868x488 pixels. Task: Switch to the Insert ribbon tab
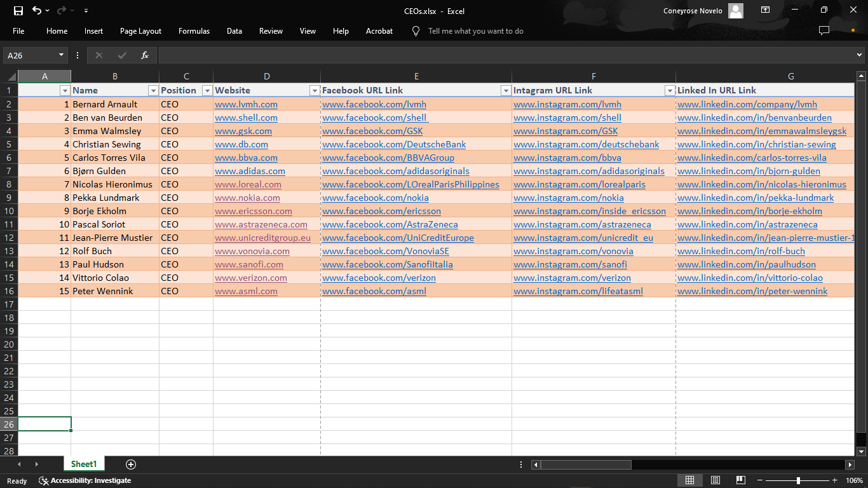coord(93,31)
